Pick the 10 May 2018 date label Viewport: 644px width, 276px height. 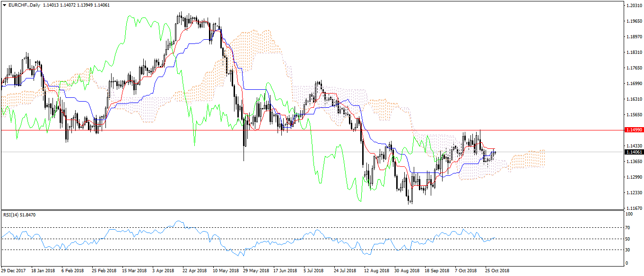225,271
